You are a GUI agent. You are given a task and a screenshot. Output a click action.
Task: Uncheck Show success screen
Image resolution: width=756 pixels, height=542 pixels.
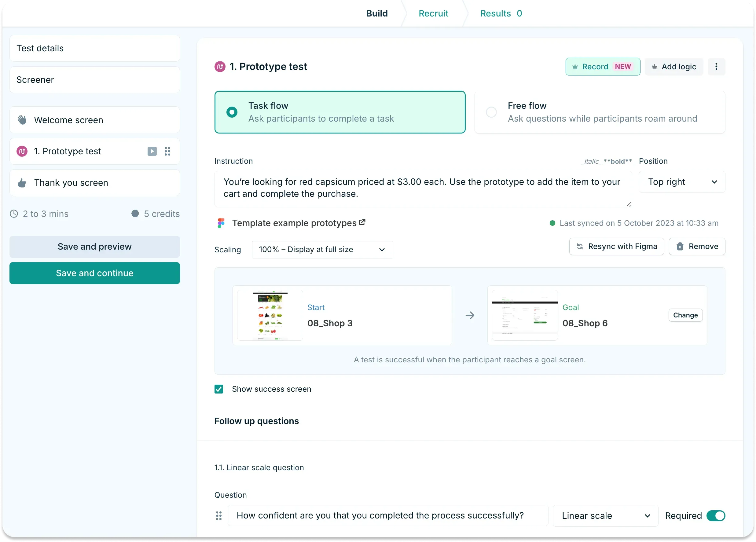[x=219, y=389]
